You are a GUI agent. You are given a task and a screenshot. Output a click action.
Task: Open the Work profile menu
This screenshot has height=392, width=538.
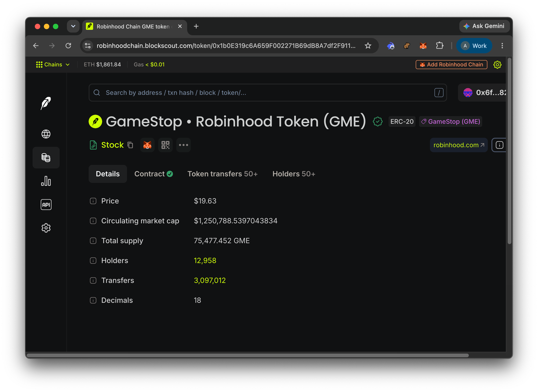tap(474, 46)
